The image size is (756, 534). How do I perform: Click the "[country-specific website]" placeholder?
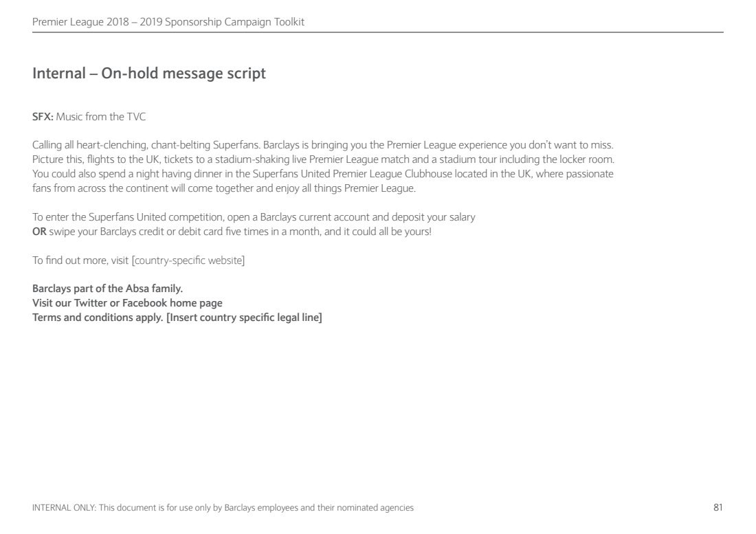(188, 260)
